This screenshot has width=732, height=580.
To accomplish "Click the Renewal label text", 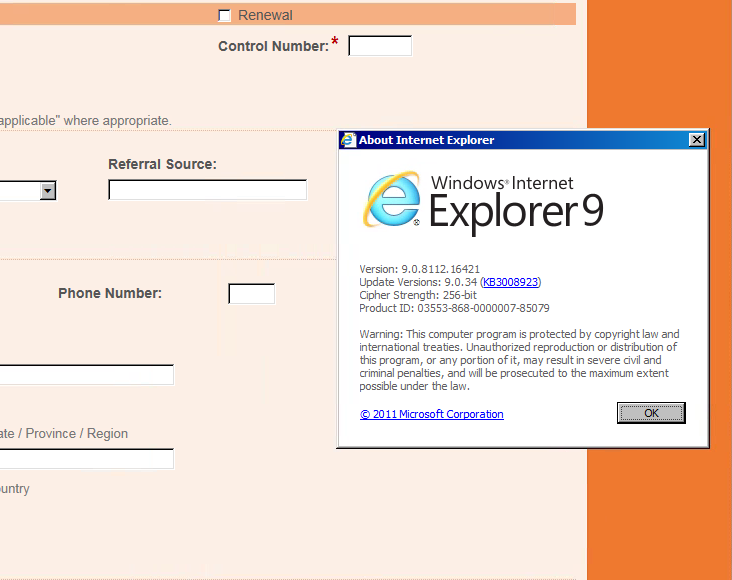I will point(265,15).
